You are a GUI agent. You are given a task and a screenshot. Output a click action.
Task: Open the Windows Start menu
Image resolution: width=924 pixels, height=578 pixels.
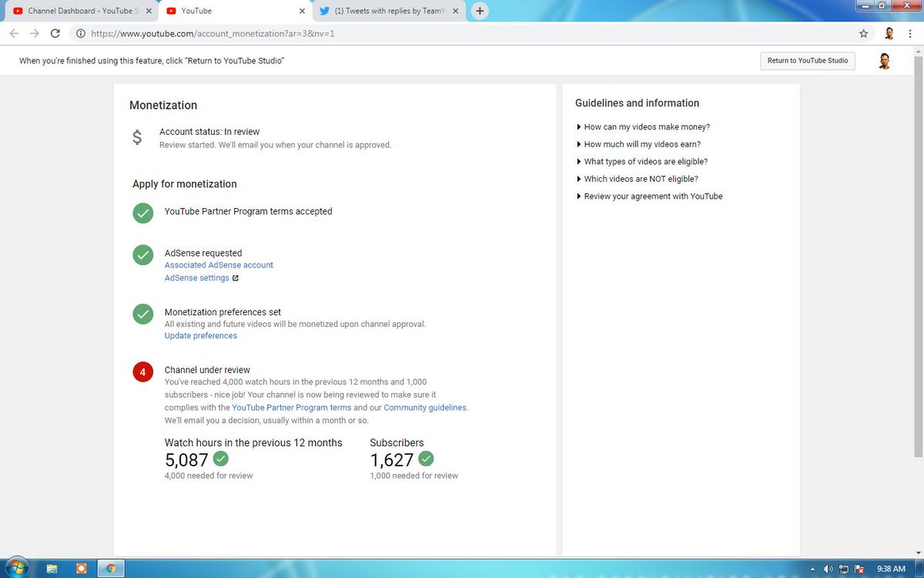(x=16, y=568)
